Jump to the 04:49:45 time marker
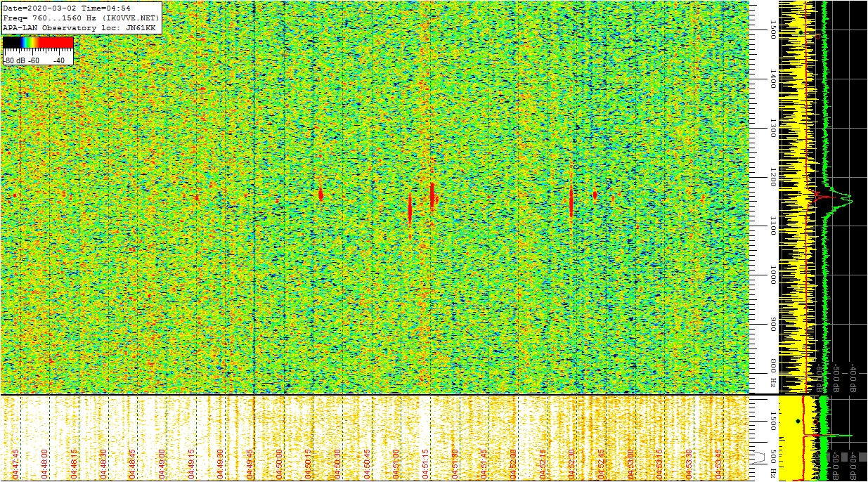The height and width of the screenshot is (482, 868). coord(250,463)
